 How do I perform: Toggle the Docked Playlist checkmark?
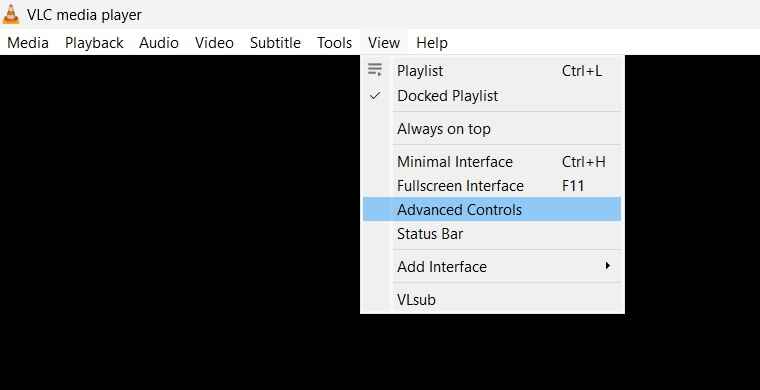tap(375, 95)
